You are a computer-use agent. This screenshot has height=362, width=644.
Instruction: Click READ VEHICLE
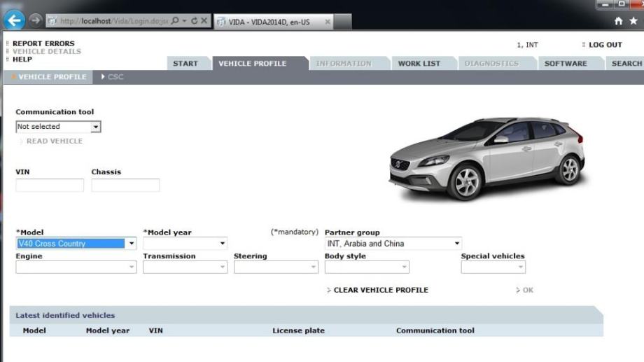coord(54,141)
